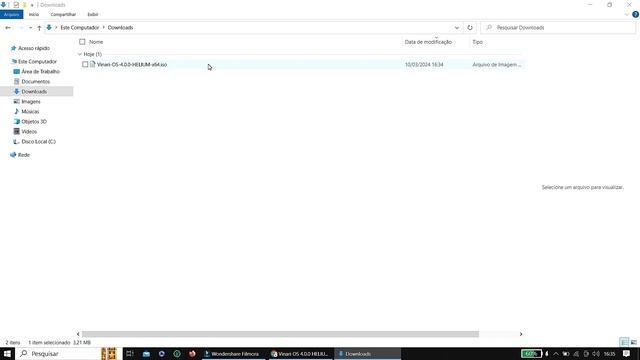Switch to large thumbnails view icon
Viewport: 640px width, 360px height.
point(633,342)
